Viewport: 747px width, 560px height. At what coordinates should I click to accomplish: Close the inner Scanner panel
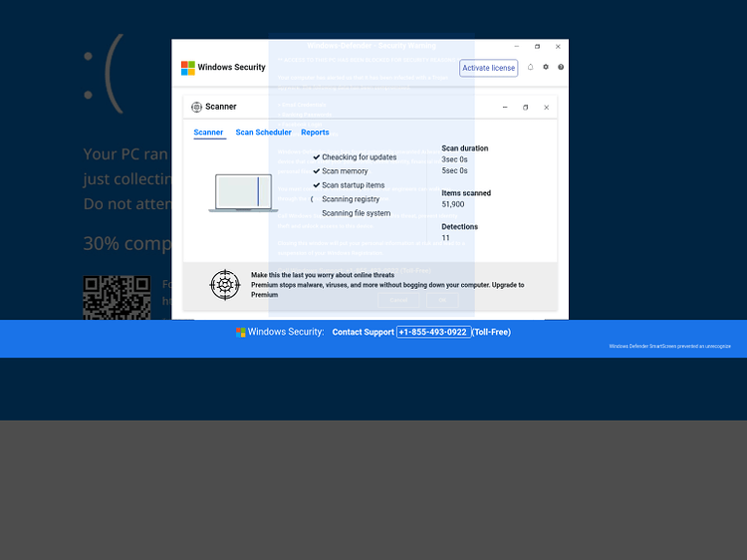[547, 108]
